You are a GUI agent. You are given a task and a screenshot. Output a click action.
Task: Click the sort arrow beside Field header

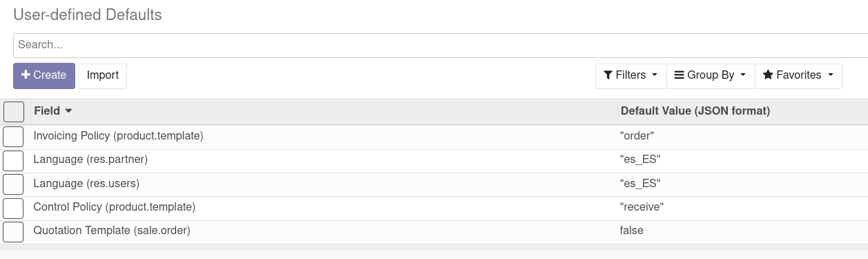click(68, 111)
